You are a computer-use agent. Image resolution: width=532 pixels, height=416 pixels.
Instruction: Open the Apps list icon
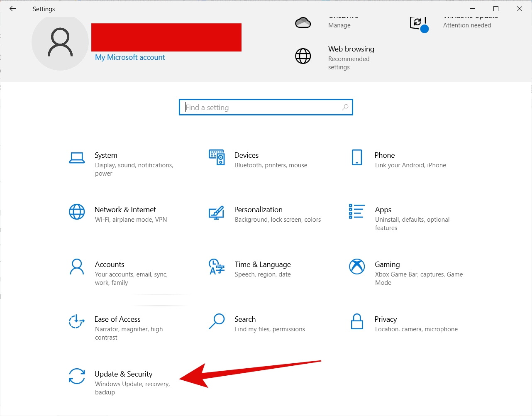[357, 211]
